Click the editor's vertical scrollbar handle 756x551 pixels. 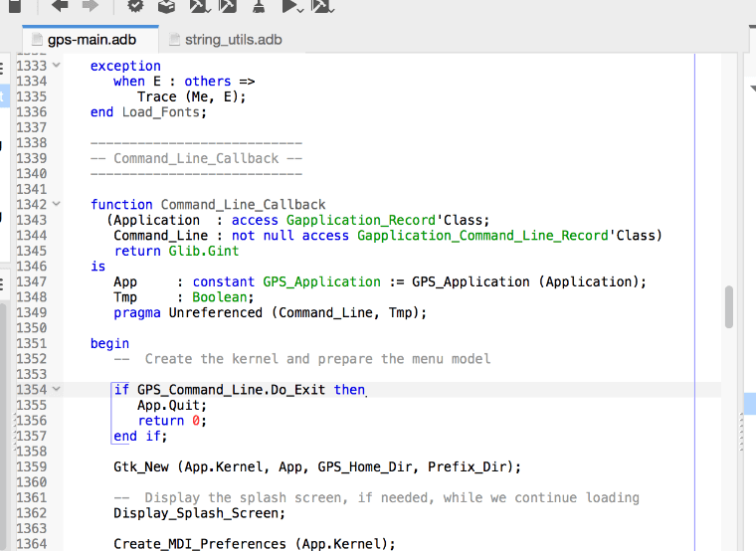tap(729, 306)
